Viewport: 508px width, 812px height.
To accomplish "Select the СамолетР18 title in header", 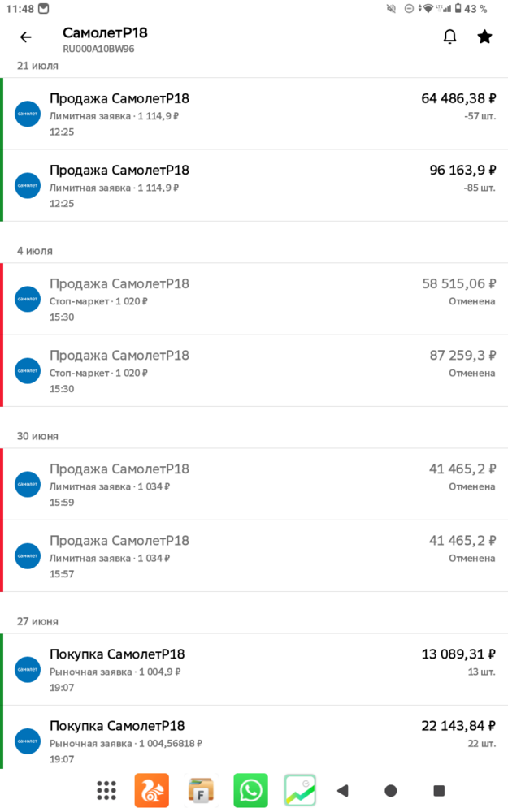I will 105,32.
